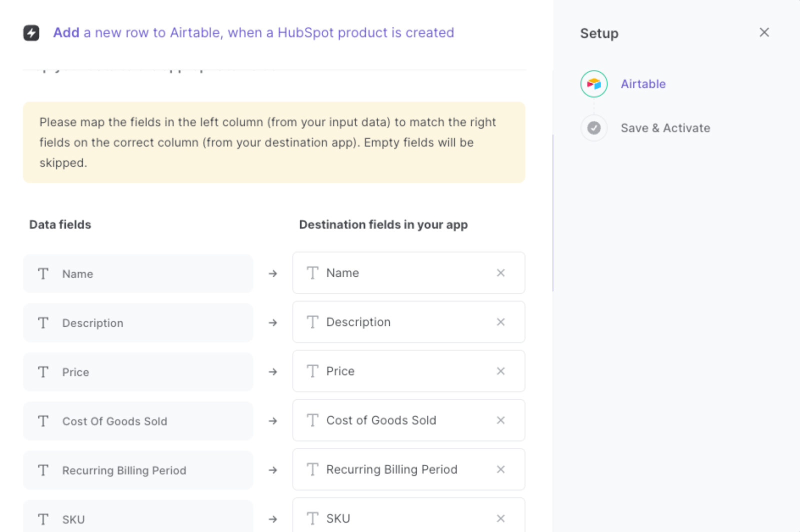Open the Recurring Billing Period destination selector

[408, 469]
